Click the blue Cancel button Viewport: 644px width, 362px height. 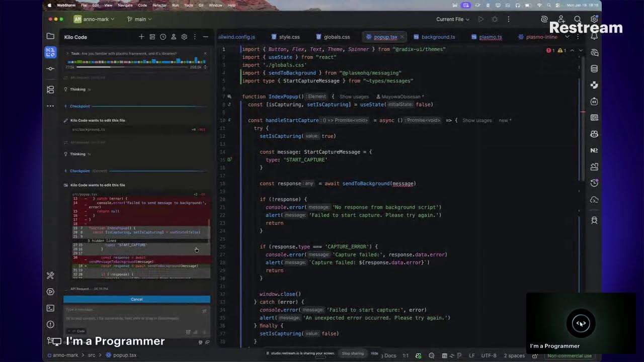(x=137, y=299)
